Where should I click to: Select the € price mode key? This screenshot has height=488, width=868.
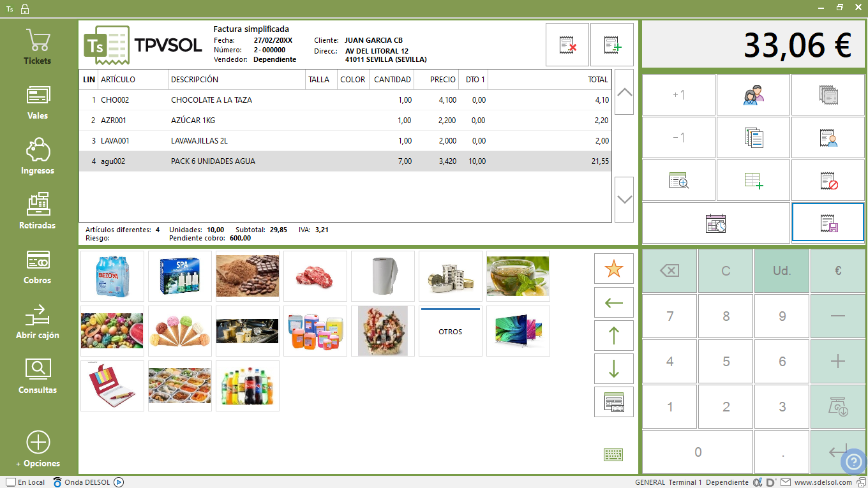[838, 270]
